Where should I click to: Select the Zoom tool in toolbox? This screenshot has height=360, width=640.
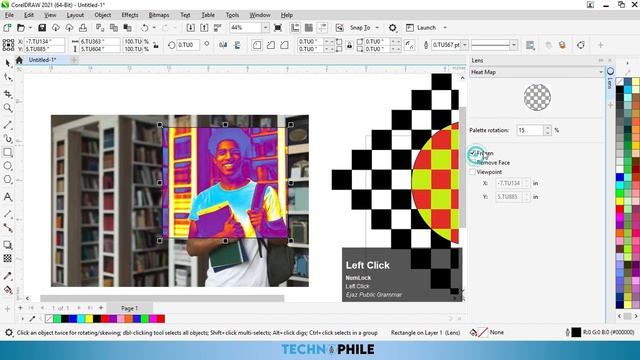[x=8, y=108]
